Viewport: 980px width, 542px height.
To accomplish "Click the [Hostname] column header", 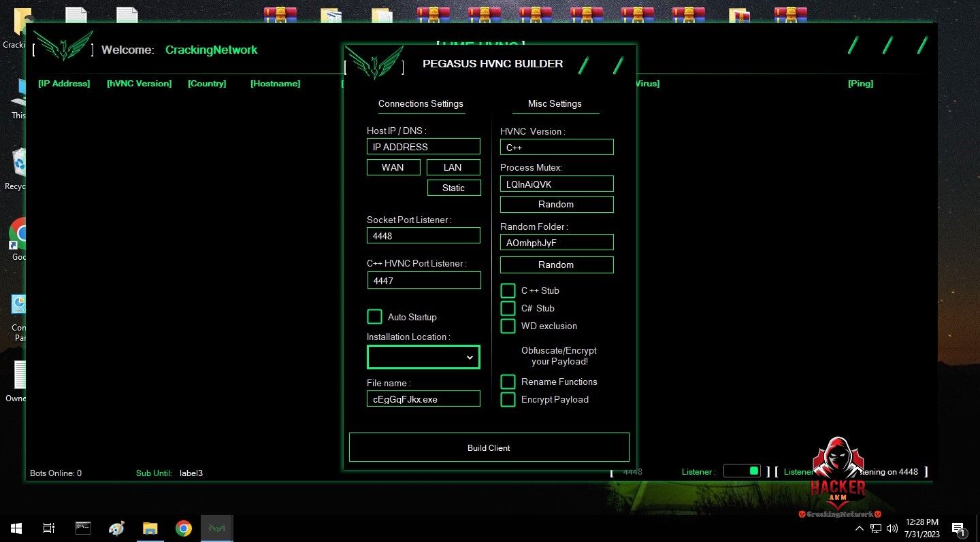I will click(275, 84).
